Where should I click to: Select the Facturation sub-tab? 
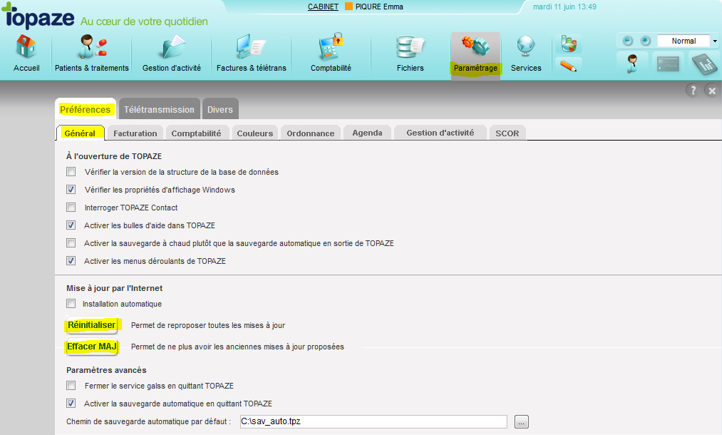click(x=135, y=133)
